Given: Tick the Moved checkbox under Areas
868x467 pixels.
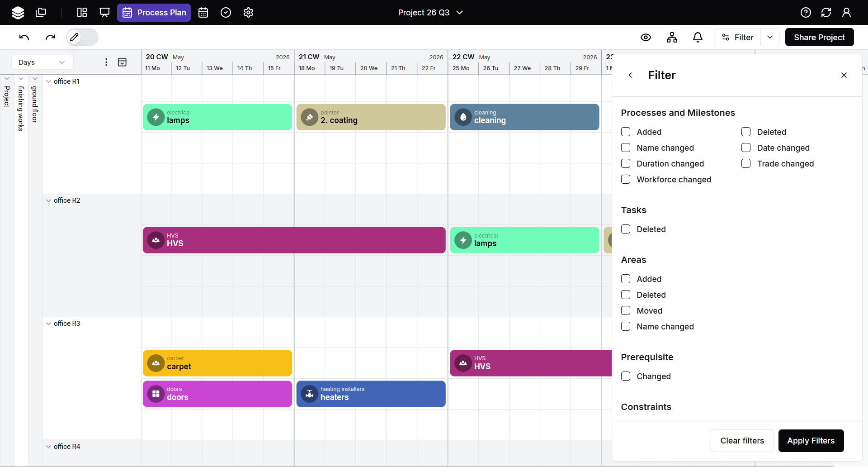Looking at the screenshot, I should coord(626,311).
